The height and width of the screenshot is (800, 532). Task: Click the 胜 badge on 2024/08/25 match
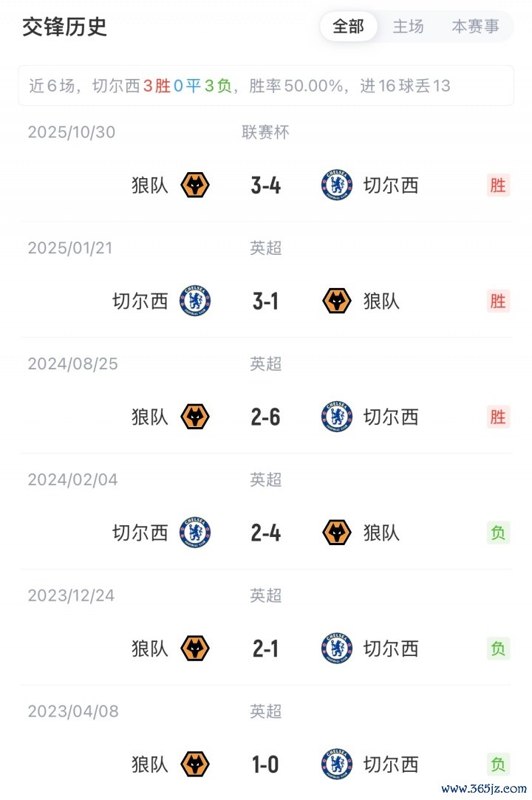[x=498, y=417]
